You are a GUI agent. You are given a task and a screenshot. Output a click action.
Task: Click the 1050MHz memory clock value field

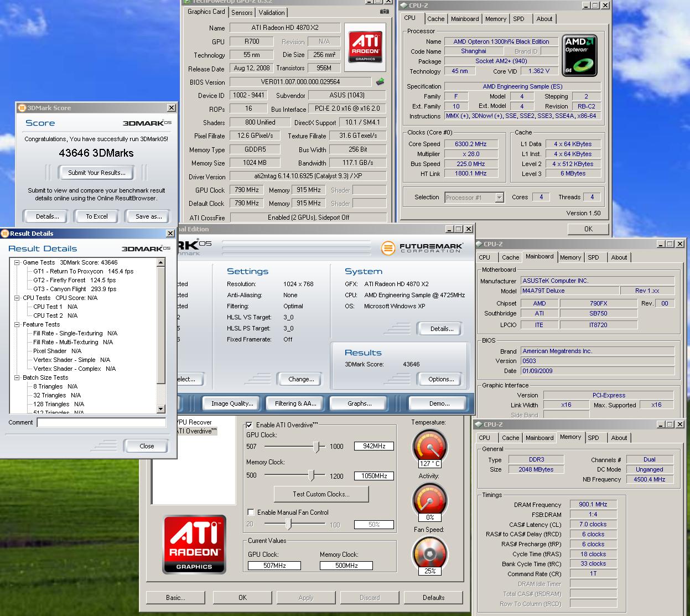pyautogui.click(x=374, y=476)
